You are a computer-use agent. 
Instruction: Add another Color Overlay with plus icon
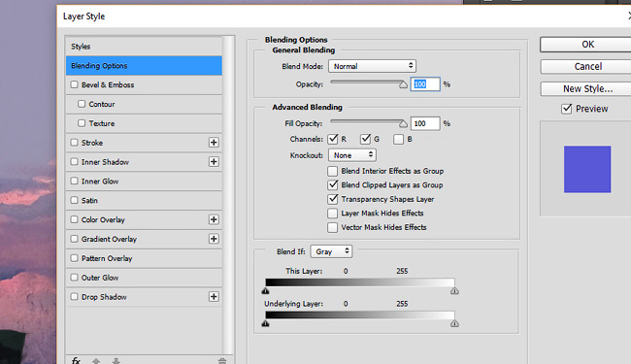click(x=214, y=219)
